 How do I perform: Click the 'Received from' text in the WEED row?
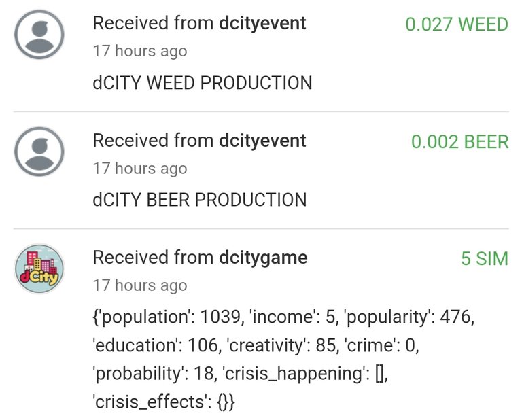[x=153, y=23]
